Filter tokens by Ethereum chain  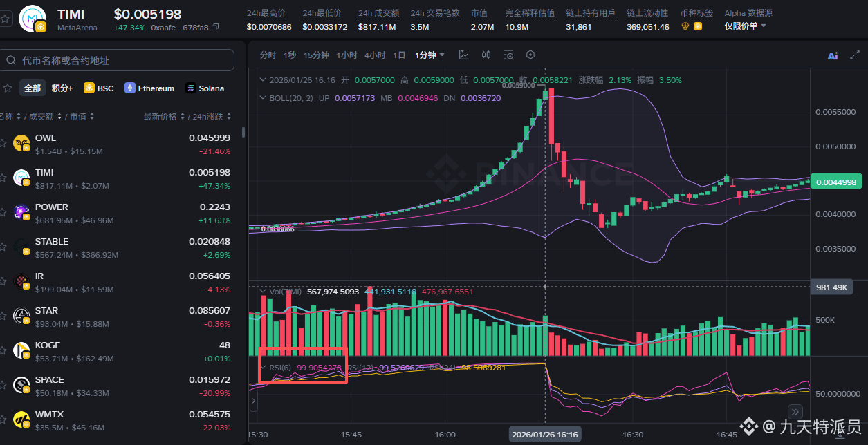point(149,88)
